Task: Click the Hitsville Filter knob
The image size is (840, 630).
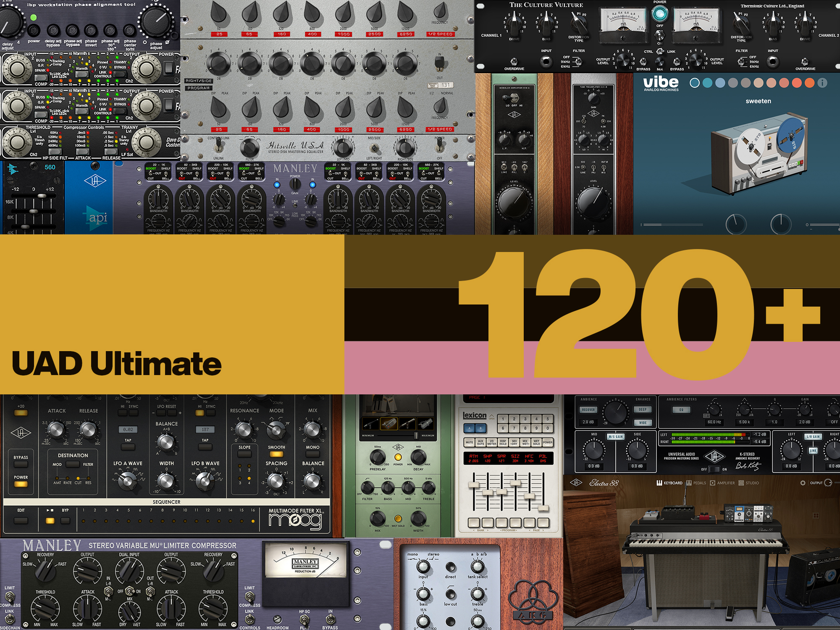Action: coord(249,148)
